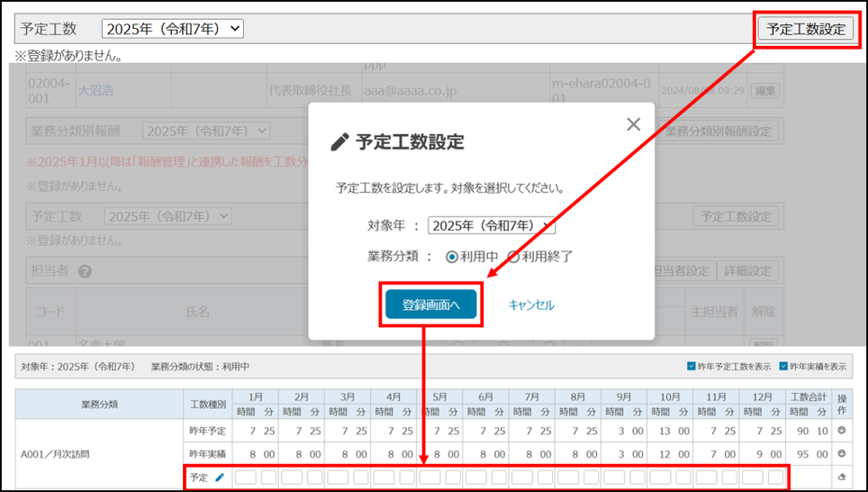Click the arrow icon in 昨年予定 row

[x=842, y=430]
